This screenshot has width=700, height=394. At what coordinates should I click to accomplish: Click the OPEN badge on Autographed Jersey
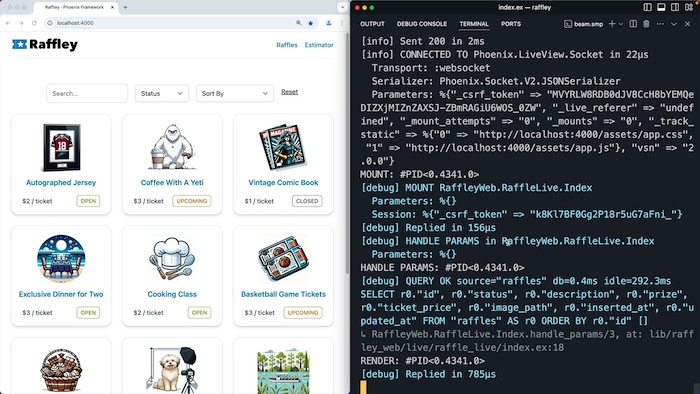(88, 201)
